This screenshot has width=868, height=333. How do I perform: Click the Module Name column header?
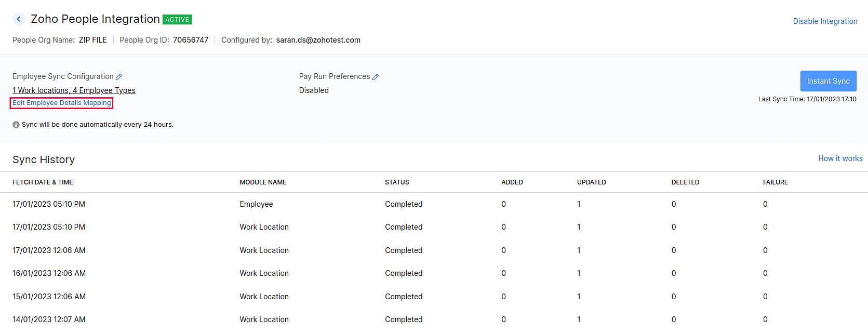[263, 182]
